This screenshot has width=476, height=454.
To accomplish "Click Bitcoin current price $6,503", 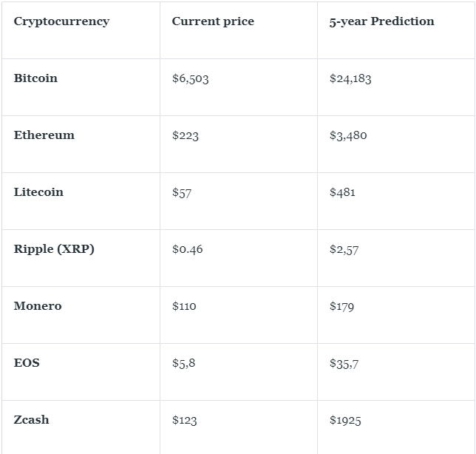I will 190,79.
